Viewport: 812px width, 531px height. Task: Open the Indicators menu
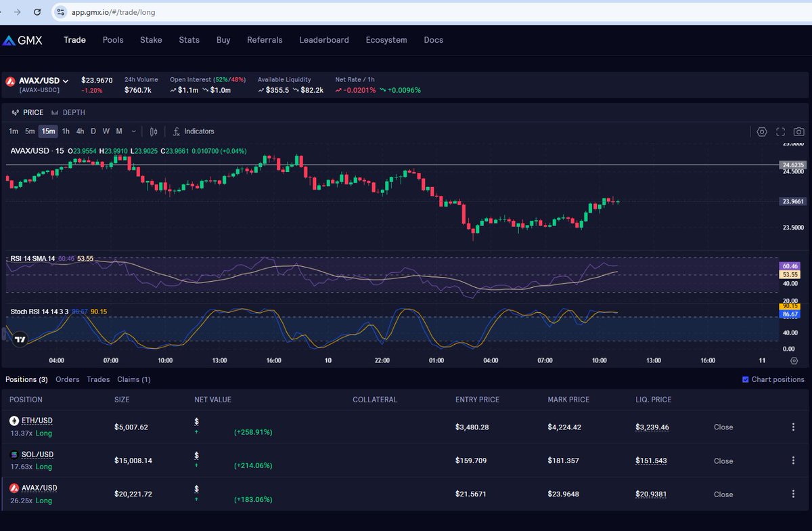(x=193, y=131)
